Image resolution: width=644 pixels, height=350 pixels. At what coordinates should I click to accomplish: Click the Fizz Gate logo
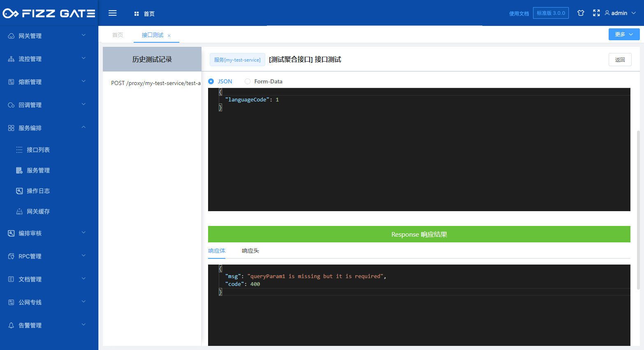tap(49, 14)
